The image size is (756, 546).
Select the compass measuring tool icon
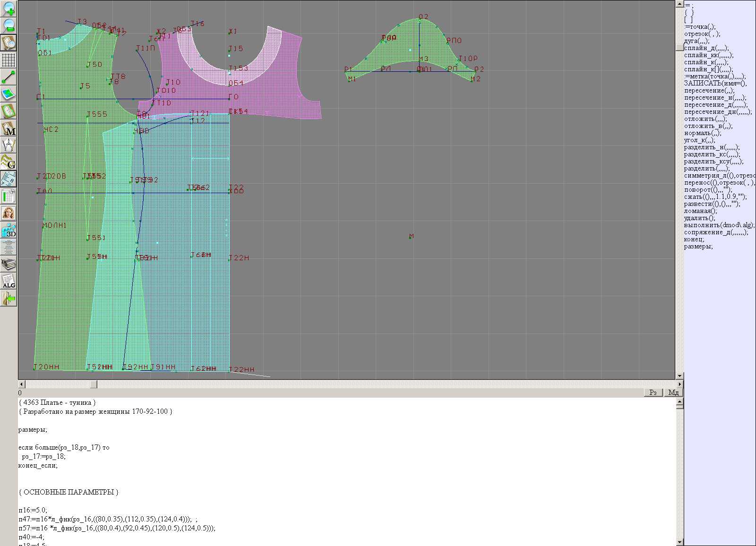[9, 145]
